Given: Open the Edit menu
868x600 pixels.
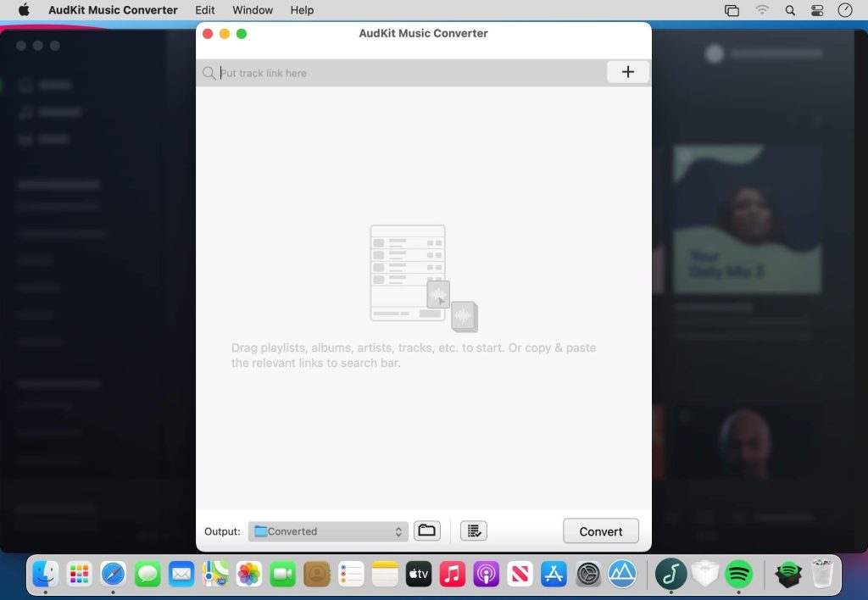Looking at the screenshot, I should click(x=204, y=10).
